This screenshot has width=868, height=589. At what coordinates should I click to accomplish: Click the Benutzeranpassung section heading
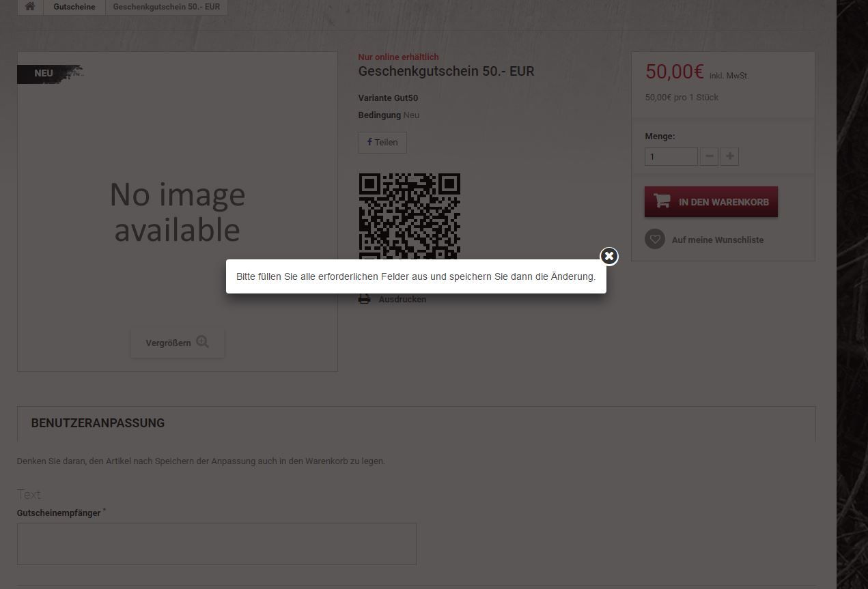point(98,423)
